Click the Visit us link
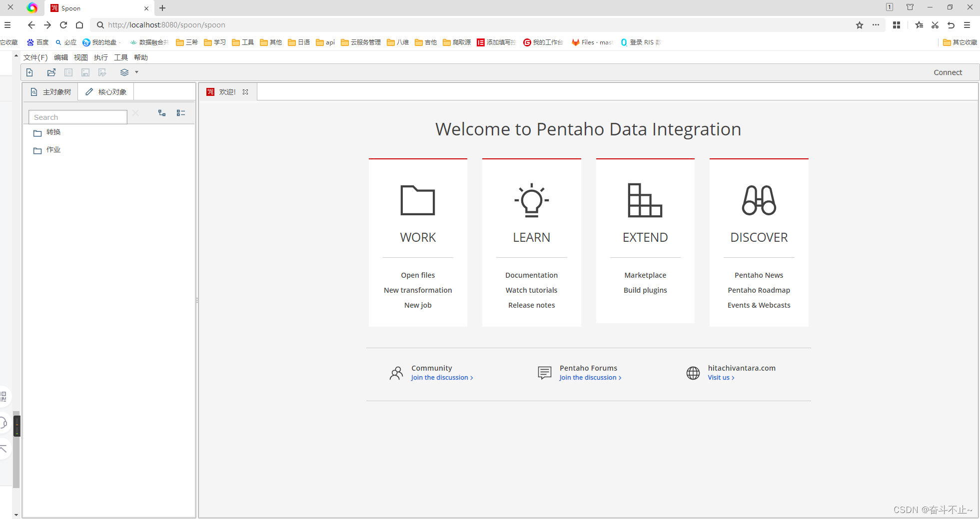 click(721, 378)
